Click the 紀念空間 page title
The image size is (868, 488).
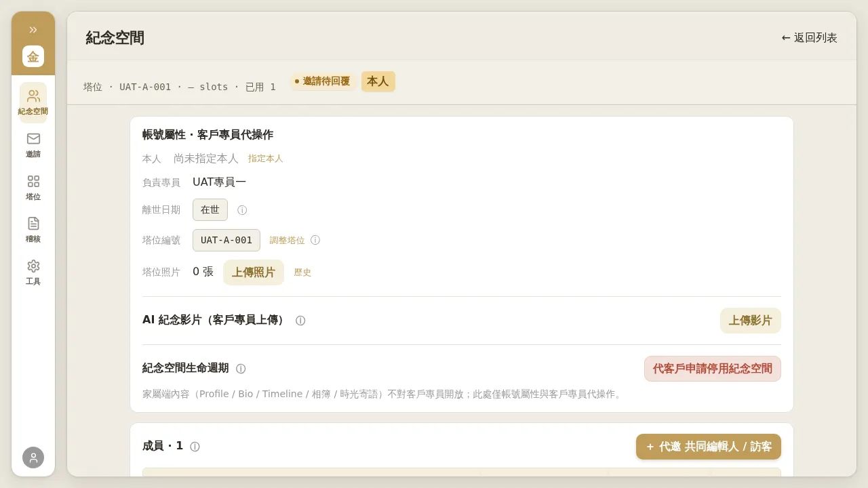click(115, 38)
